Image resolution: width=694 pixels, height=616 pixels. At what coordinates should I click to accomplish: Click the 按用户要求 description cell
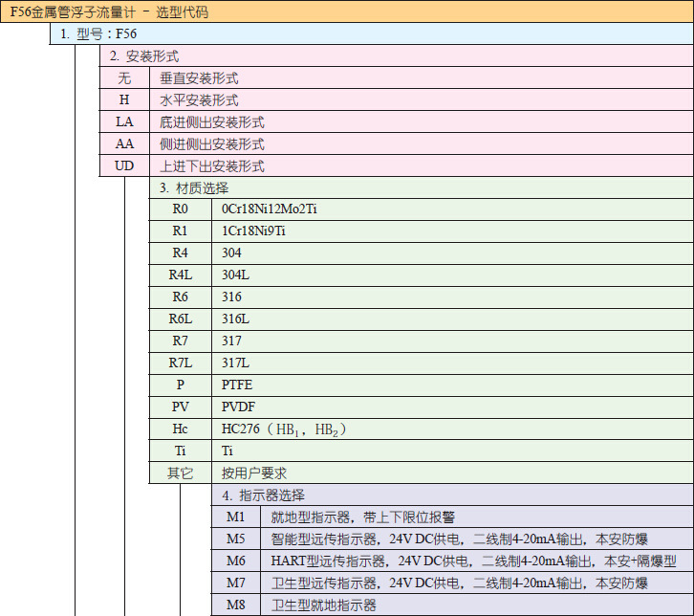pyautogui.click(x=254, y=473)
